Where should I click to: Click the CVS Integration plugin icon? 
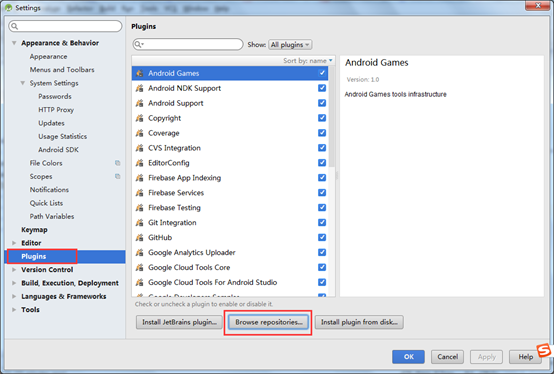(x=140, y=148)
